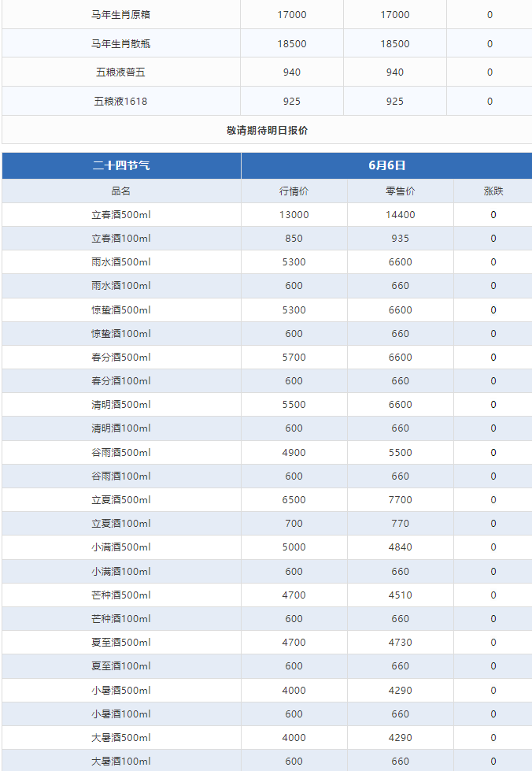Select the 夏至酒500ml row name
Image resolution: width=532 pixels, height=771 pixels.
pos(121,643)
